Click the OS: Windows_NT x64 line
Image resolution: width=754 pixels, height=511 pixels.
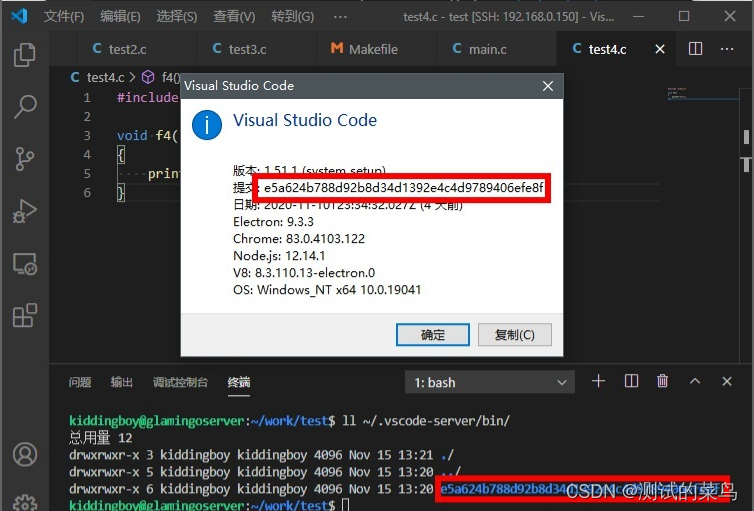(x=327, y=290)
